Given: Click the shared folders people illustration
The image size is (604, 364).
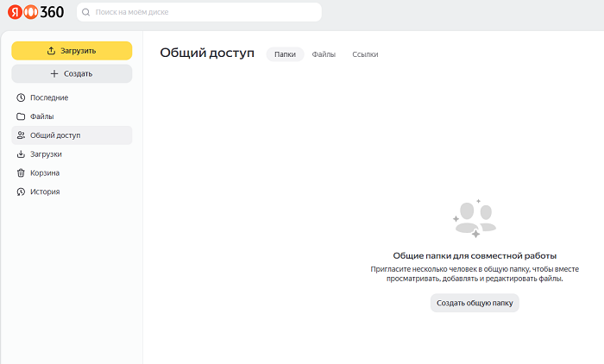Looking at the screenshot, I should pos(474,218).
